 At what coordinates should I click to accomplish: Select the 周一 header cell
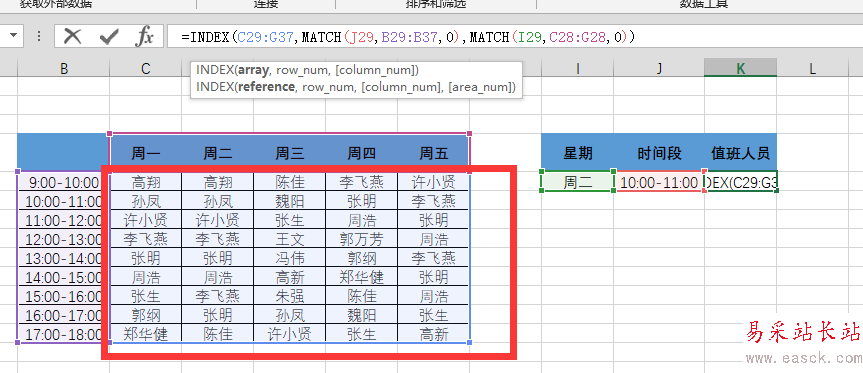coord(145,153)
